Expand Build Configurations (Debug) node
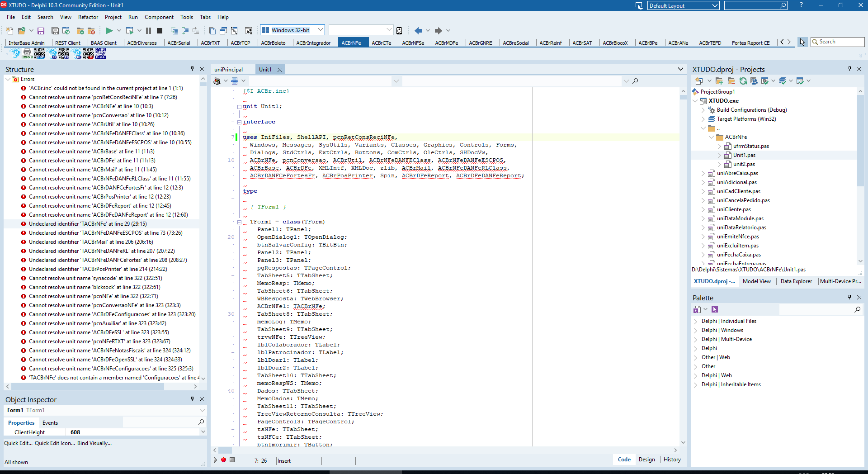Screen dimensions: 868x474 tap(703, 110)
